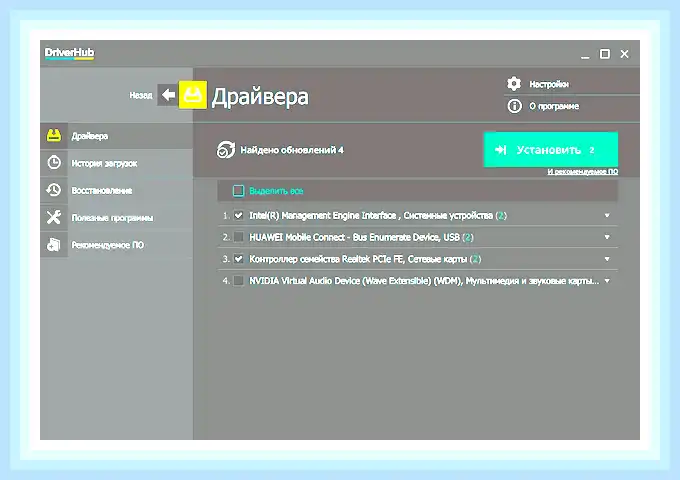Check the HUAWEI Mobile Connect checkbox
Image resolution: width=680 pixels, height=480 pixels.
pyautogui.click(x=238, y=237)
